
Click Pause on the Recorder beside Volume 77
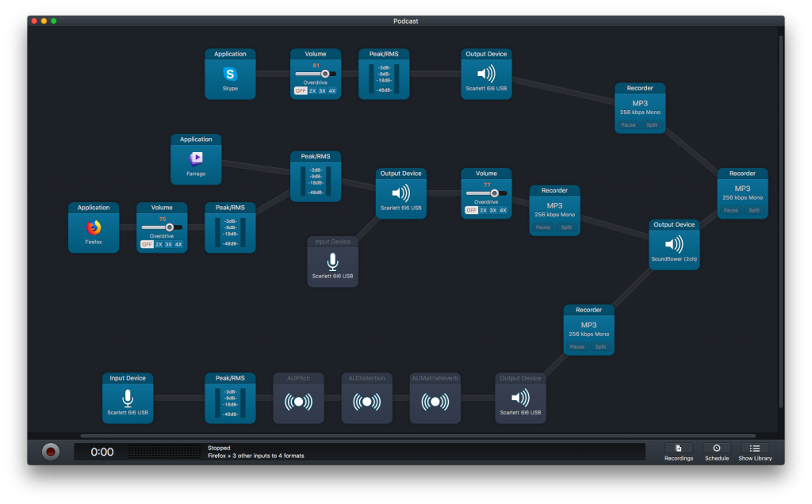click(542, 227)
